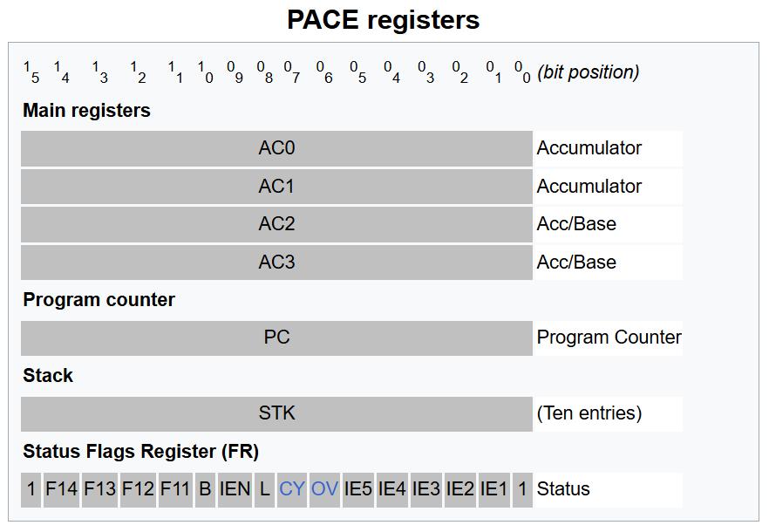The width and height of the screenshot is (769, 532).
Task: Click the F14 flag bit cell
Action: pyautogui.click(x=61, y=489)
